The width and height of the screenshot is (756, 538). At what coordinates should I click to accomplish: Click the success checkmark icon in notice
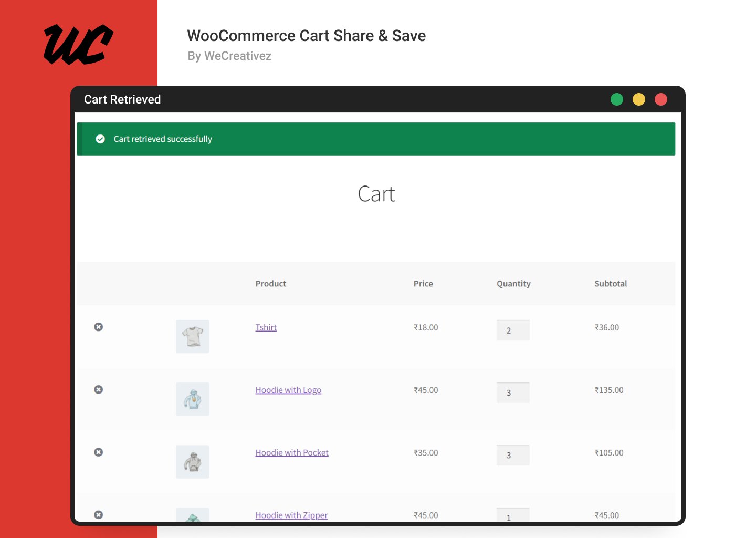point(100,139)
